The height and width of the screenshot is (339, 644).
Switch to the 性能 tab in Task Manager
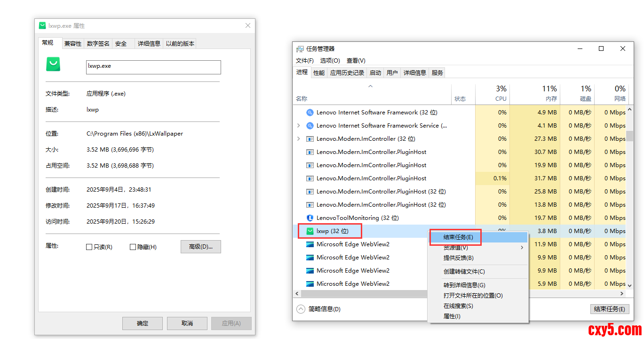[319, 73]
